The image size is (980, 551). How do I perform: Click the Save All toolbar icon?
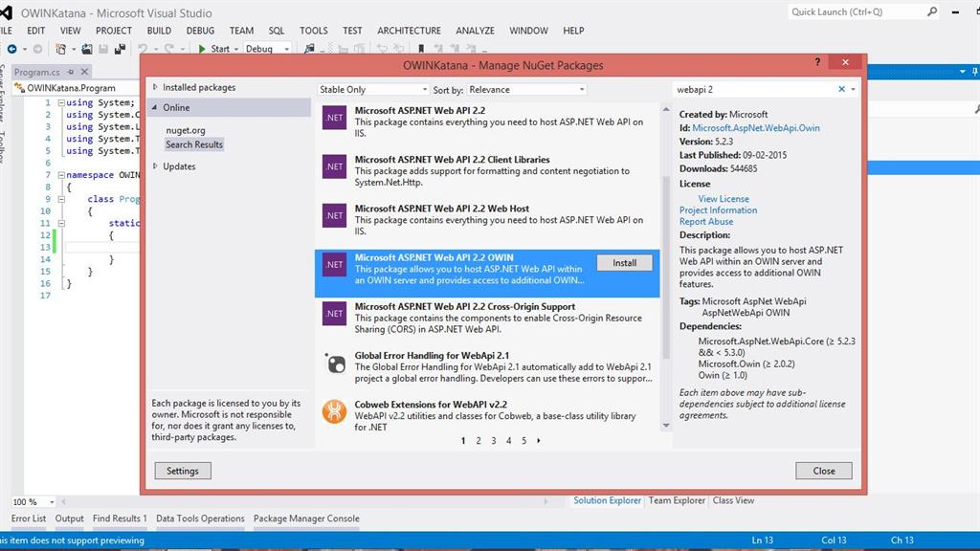point(120,49)
